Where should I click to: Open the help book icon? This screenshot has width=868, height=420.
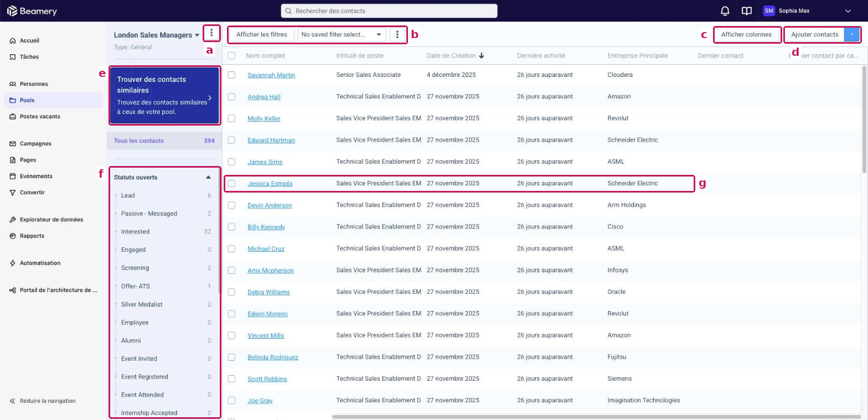coord(747,11)
